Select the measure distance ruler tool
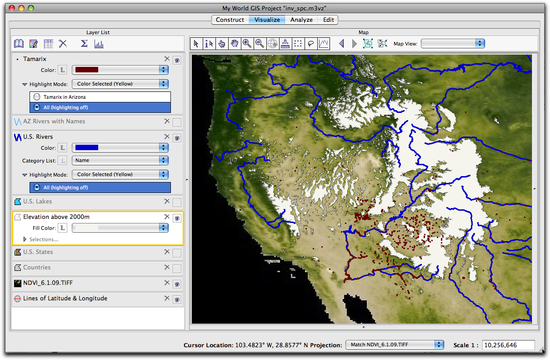This screenshot has height=360, width=550. pos(285,44)
